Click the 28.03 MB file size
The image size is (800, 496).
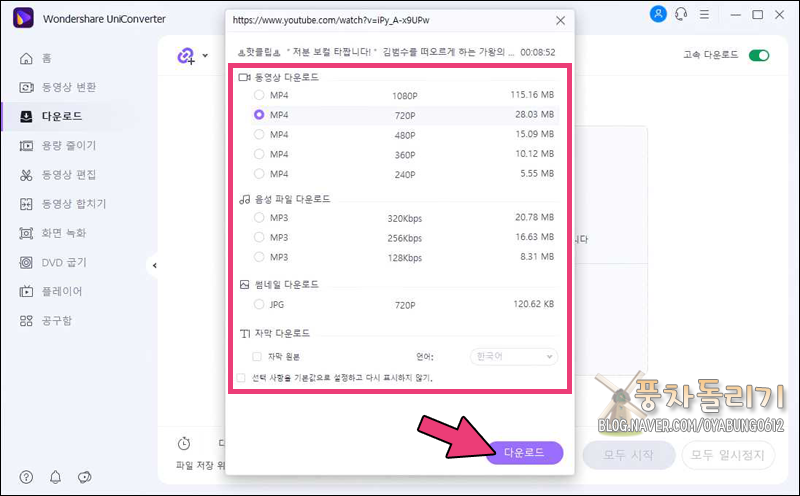click(534, 114)
